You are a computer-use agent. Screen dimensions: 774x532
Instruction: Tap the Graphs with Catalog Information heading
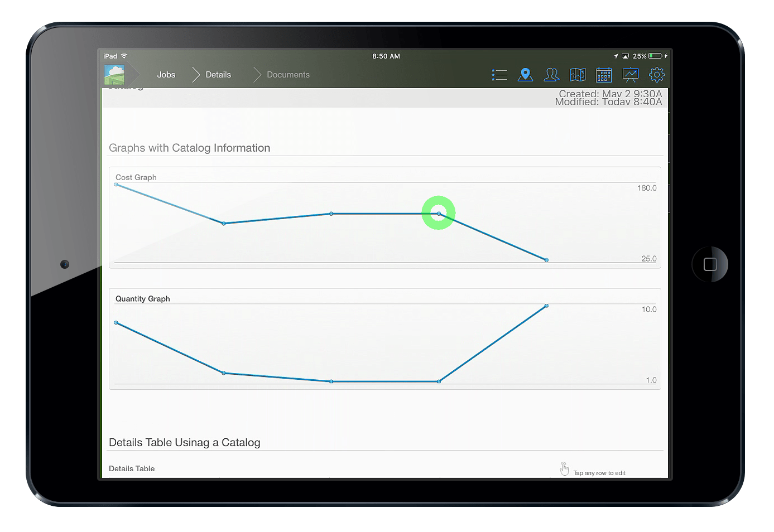(x=190, y=148)
